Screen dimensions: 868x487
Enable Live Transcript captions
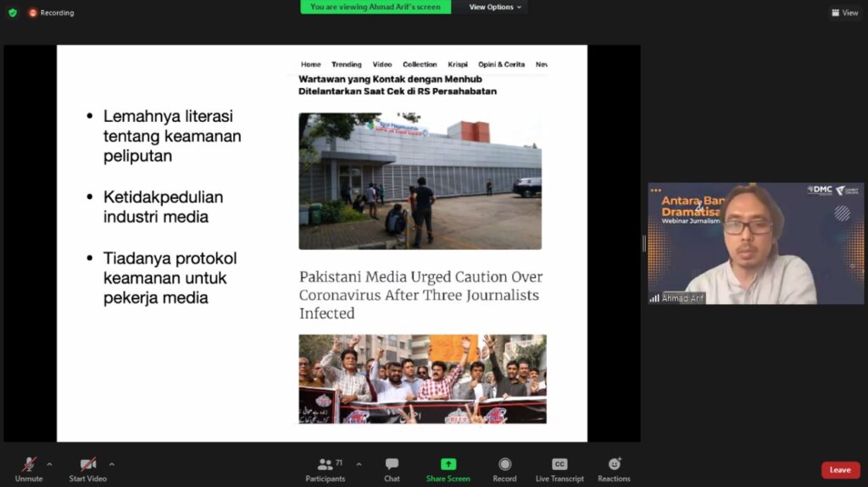click(559, 469)
